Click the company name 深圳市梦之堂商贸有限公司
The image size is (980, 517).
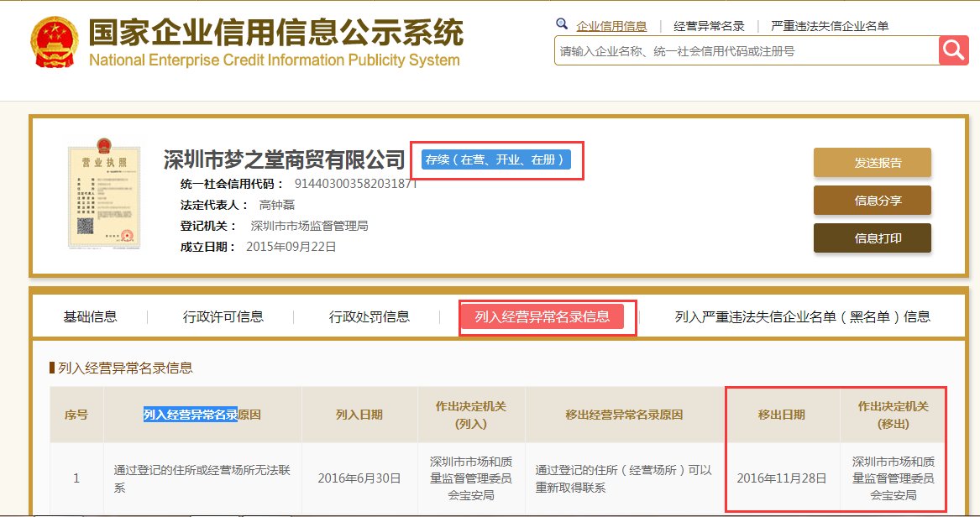282,159
